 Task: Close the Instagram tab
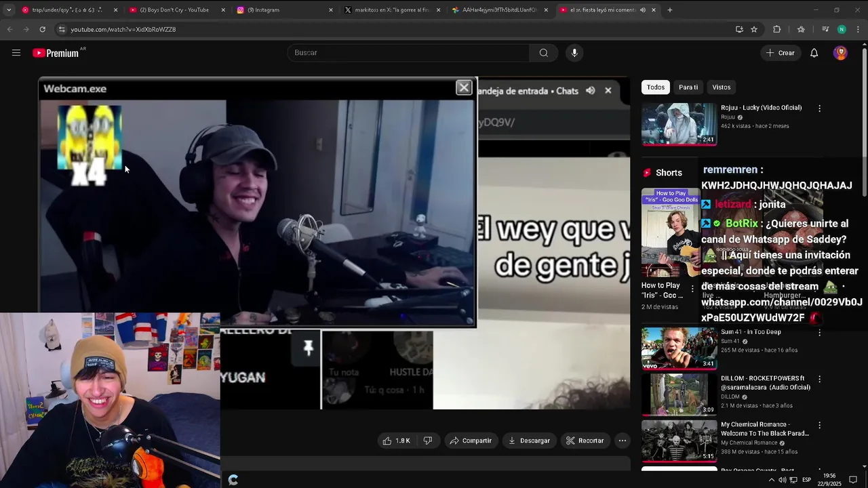[331, 10]
